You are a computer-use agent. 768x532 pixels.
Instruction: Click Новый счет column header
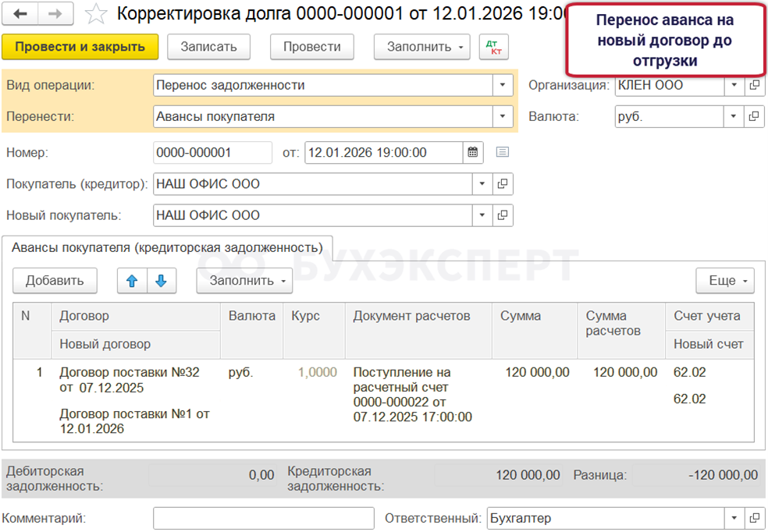(709, 345)
